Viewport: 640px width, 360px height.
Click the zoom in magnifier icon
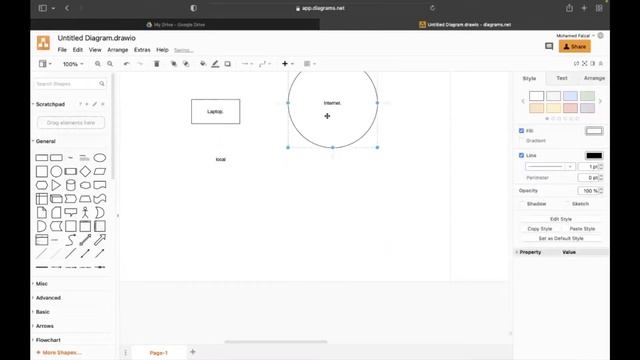pos(98,64)
